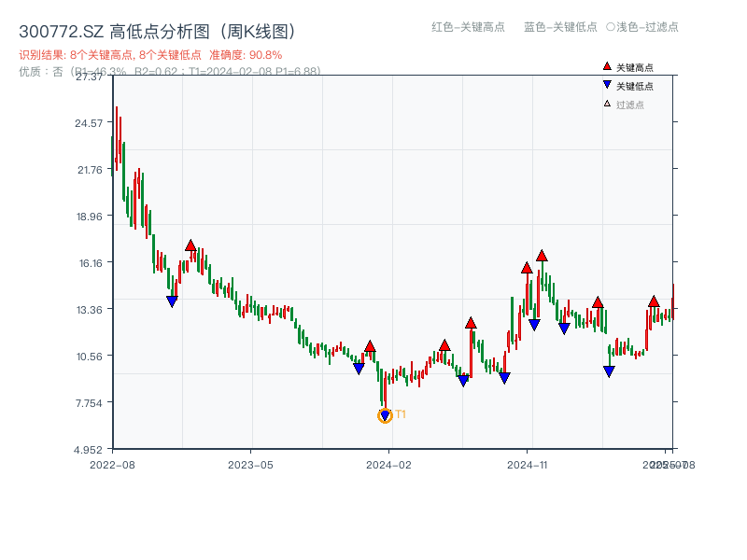The width and height of the screenshot is (747, 560).
Task: Click the circle beside 浅色-过滤点 header text
Action: coord(611,27)
